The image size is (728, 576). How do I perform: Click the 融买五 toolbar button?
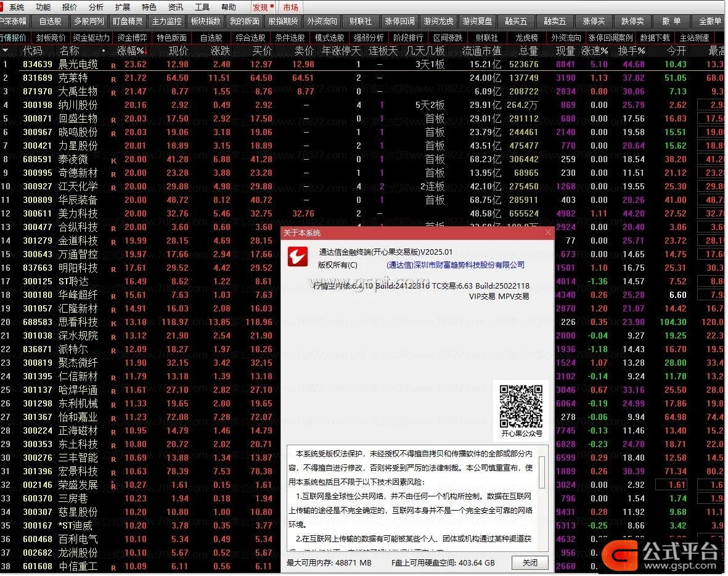tap(517, 21)
